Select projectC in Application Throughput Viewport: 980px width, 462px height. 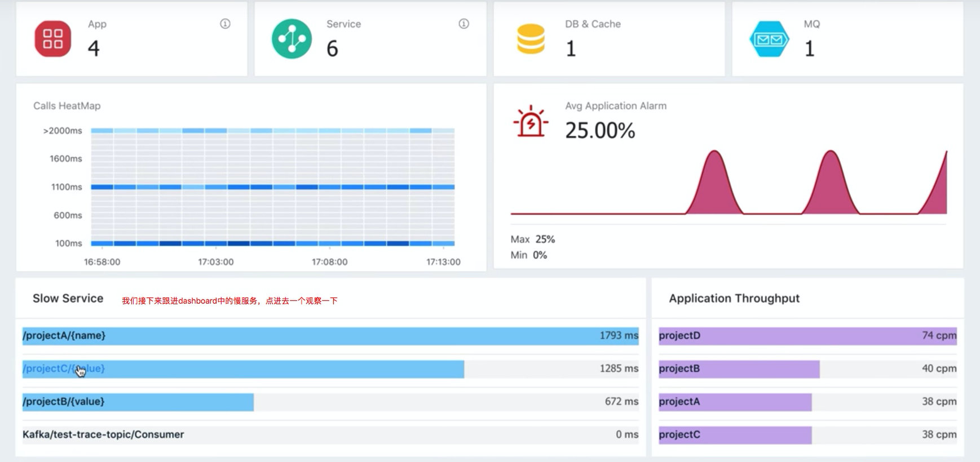click(x=735, y=434)
